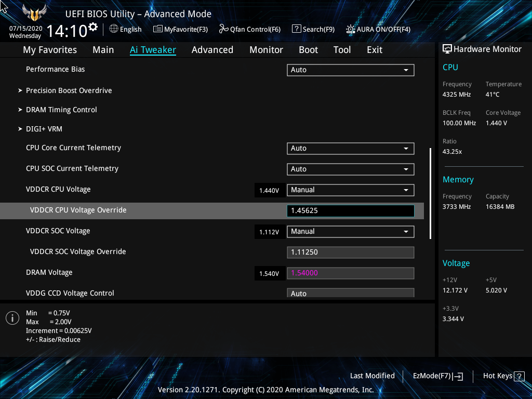Click the EzMode exit arrow icon

[458, 376]
